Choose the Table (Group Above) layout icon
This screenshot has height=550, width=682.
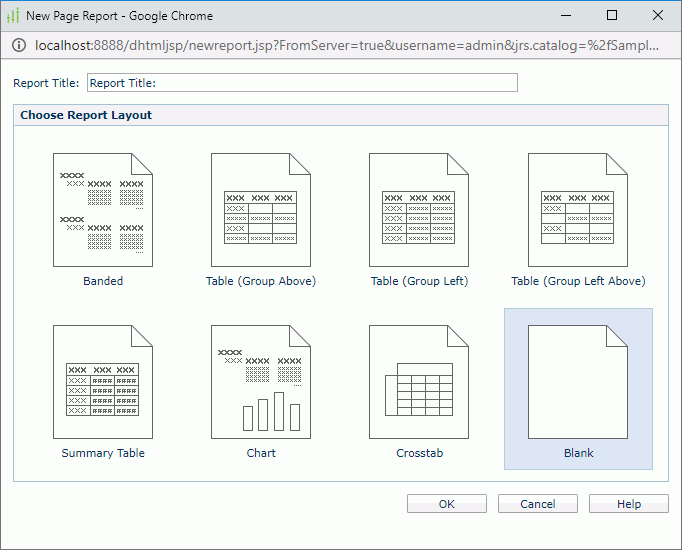[x=261, y=210]
